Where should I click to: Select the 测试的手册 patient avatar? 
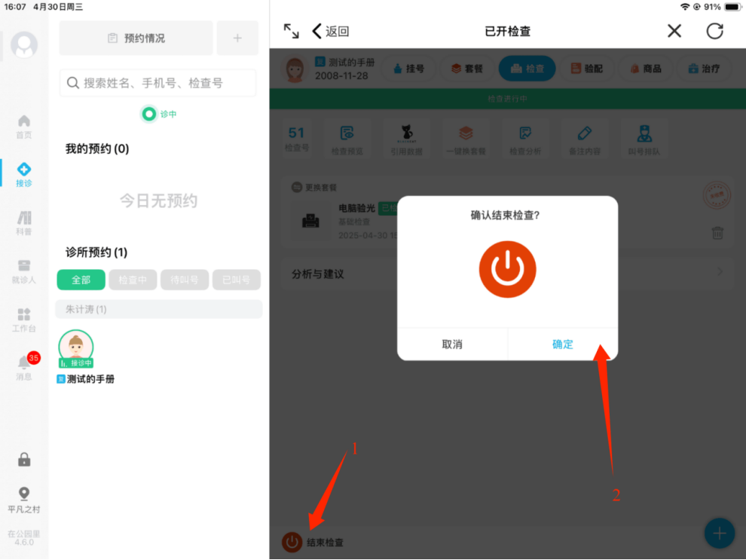click(76, 349)
